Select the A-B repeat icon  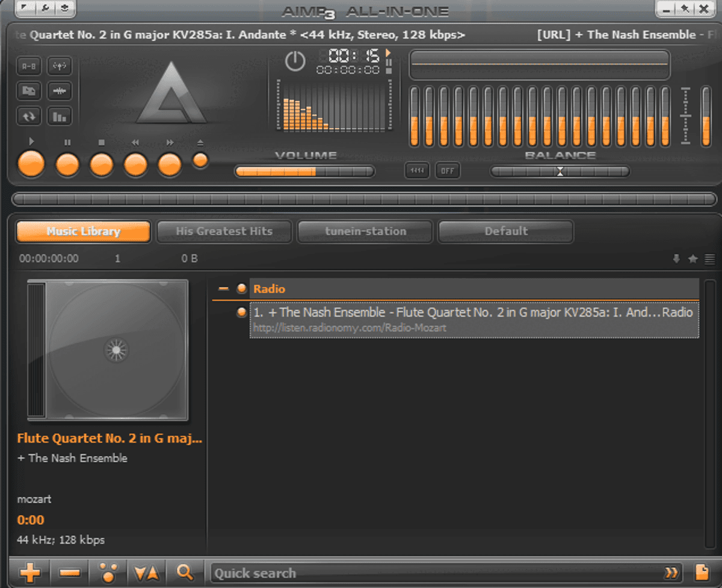(28, 66)
